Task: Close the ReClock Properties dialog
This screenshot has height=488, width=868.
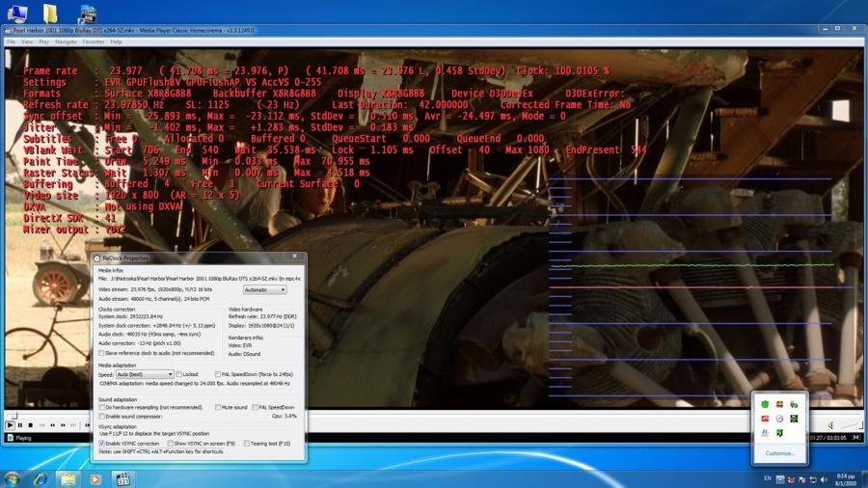Action: click(294, 257)
